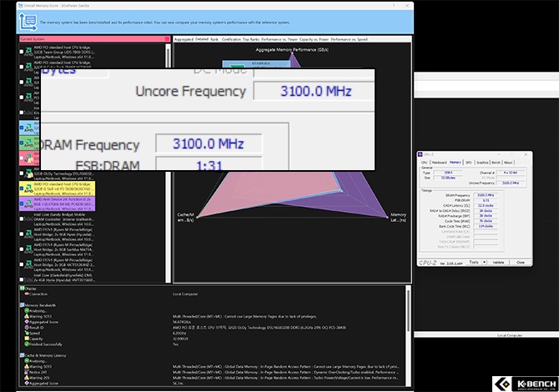
Task: Click the CPU-Z Close button
Action: (x=521, y=262)
